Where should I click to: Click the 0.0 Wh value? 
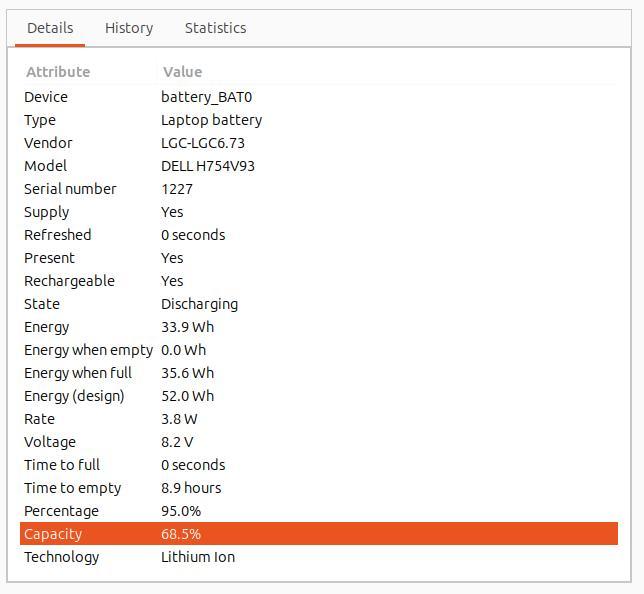183,350
